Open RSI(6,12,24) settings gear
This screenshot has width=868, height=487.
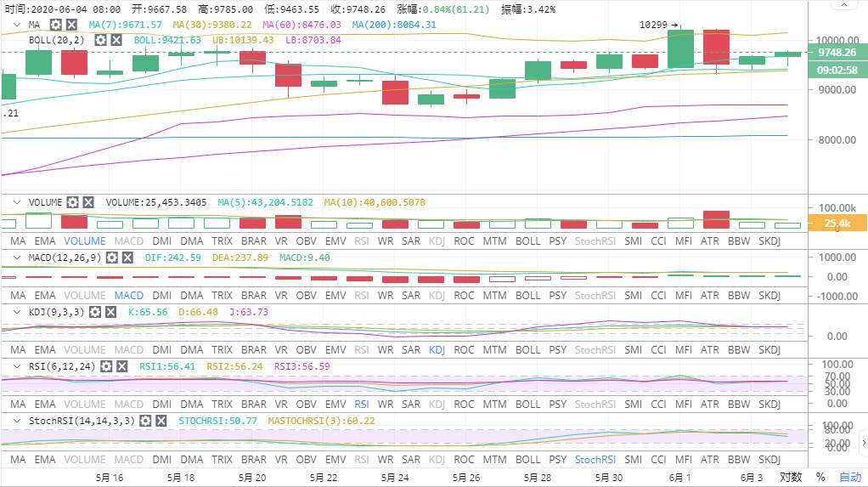pyautogui.click(x=106, y=367)
